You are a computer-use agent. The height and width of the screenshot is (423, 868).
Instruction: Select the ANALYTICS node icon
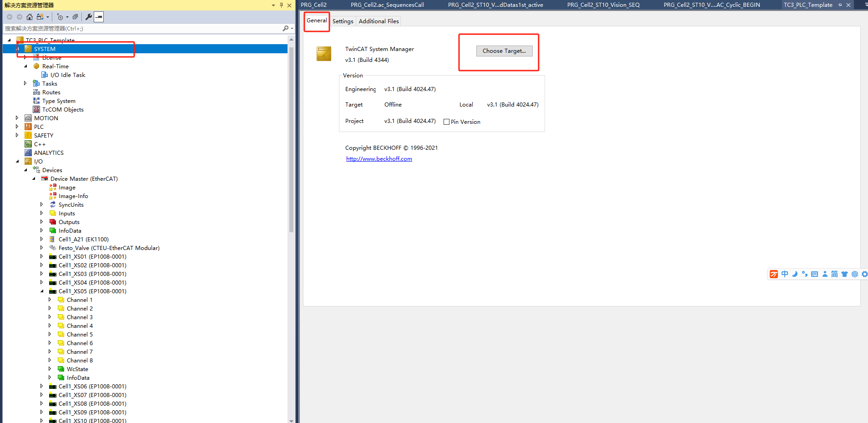(x=28, y=153)
